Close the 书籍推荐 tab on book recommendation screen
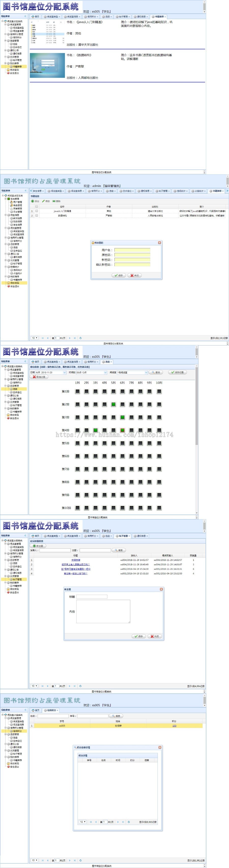 [165, 17]
